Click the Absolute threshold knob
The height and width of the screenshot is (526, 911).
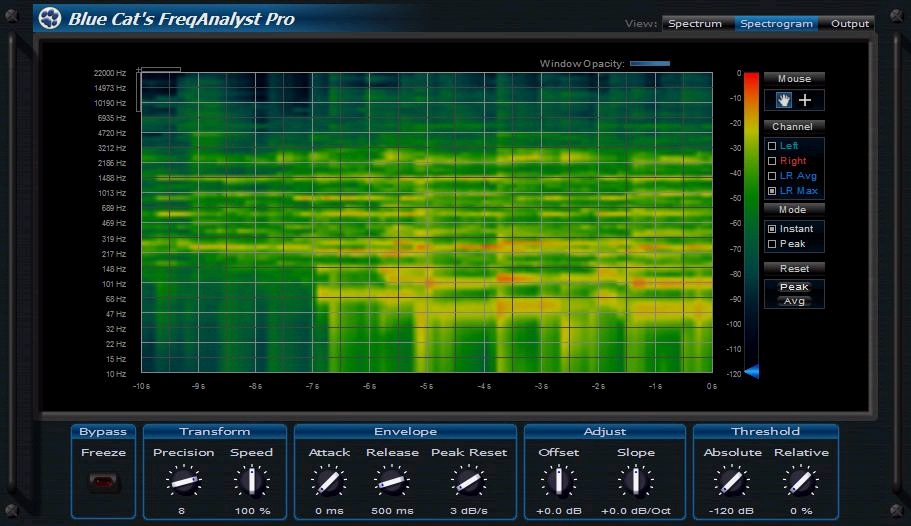click(731, 482)
